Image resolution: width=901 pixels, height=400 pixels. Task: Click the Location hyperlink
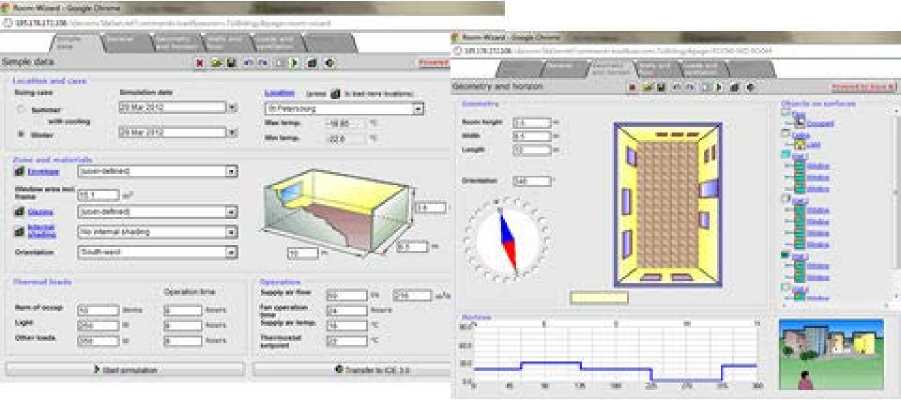279,93
